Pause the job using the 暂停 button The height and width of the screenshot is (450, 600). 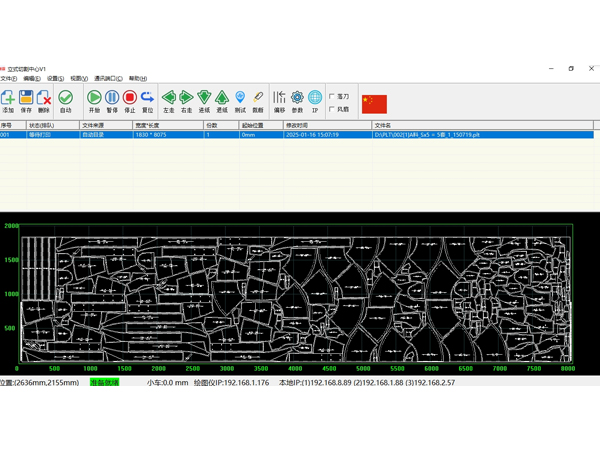112,99
